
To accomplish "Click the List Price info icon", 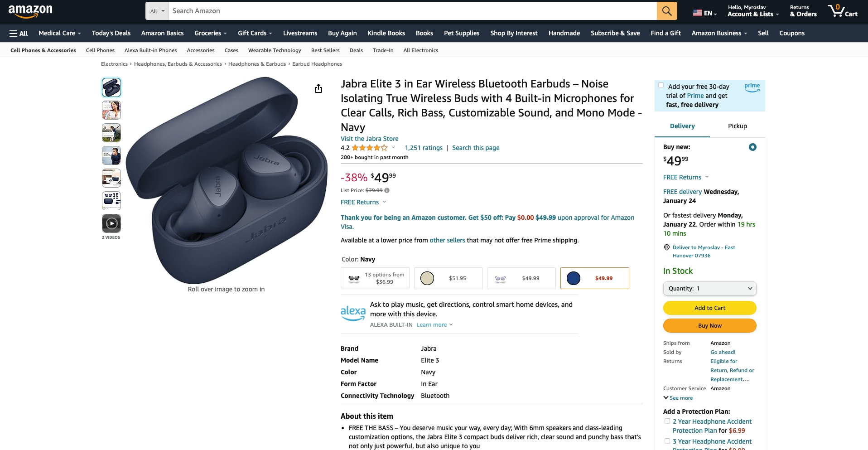I will click(387, 190).
